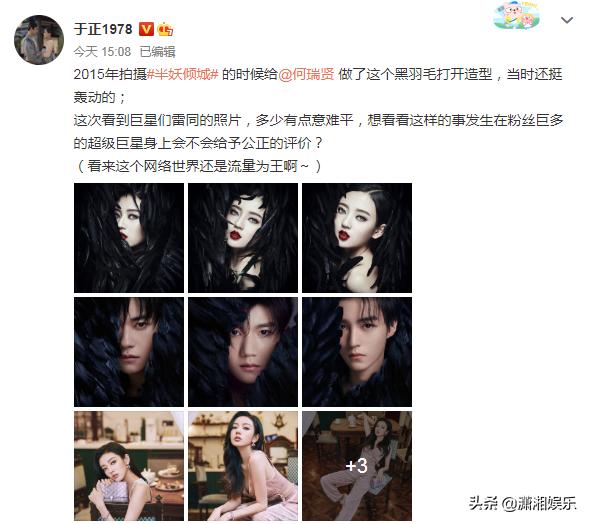Screen dimensions: 590x524
Task: Click the 已编辑 edited label
Action: point(157,52)
